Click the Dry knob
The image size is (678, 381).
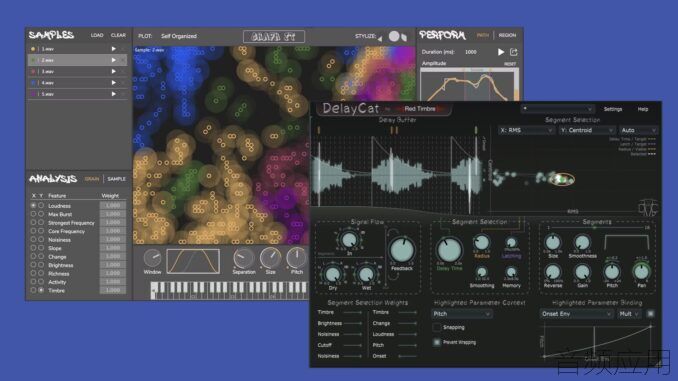(x=333, y=274)
